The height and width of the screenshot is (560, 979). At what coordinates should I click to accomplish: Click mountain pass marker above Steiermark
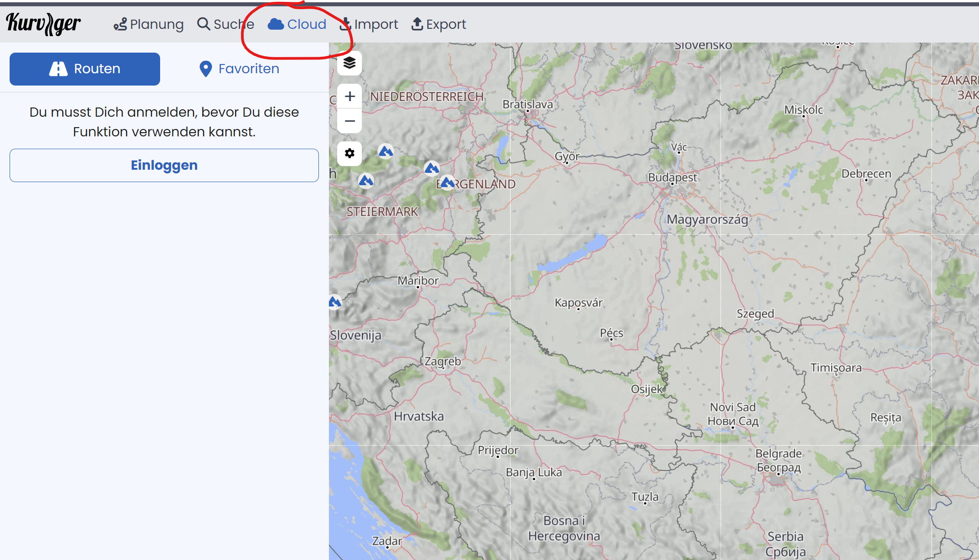tap(366, 181)
